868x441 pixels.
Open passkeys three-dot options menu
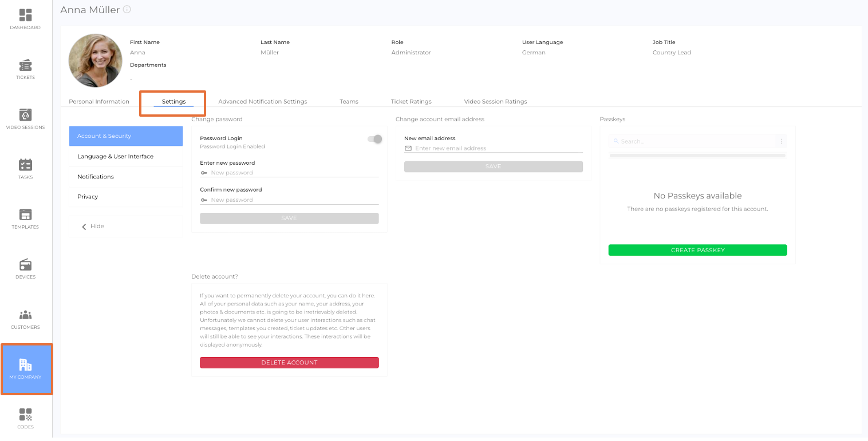coord(782,141)
